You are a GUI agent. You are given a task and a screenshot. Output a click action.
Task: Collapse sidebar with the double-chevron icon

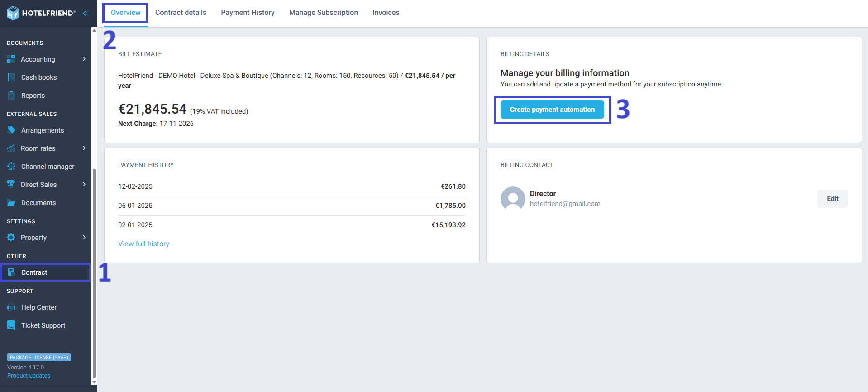[85, 13]
